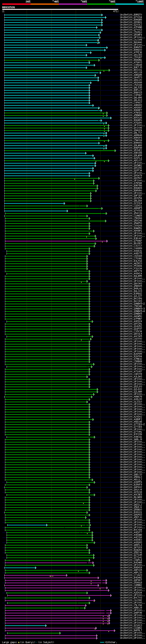Image resolution: width=146 pixels, height=644 pixels.
Task: Click hit text UniRef100_C1EHI1
Action: (131, 206)
